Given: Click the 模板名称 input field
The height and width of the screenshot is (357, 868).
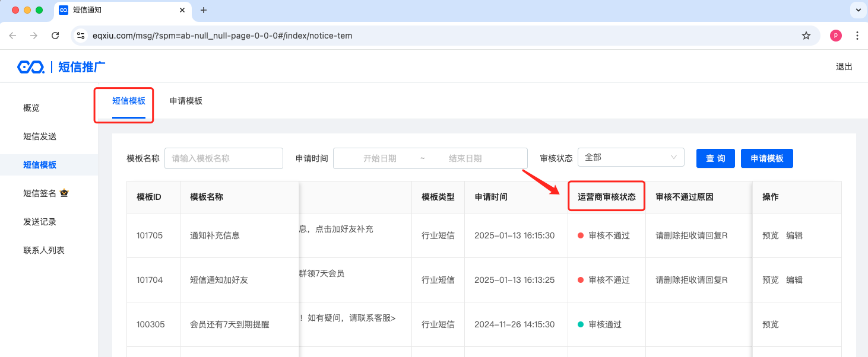Looking at the screenshot, I should [x=223, y=158].
